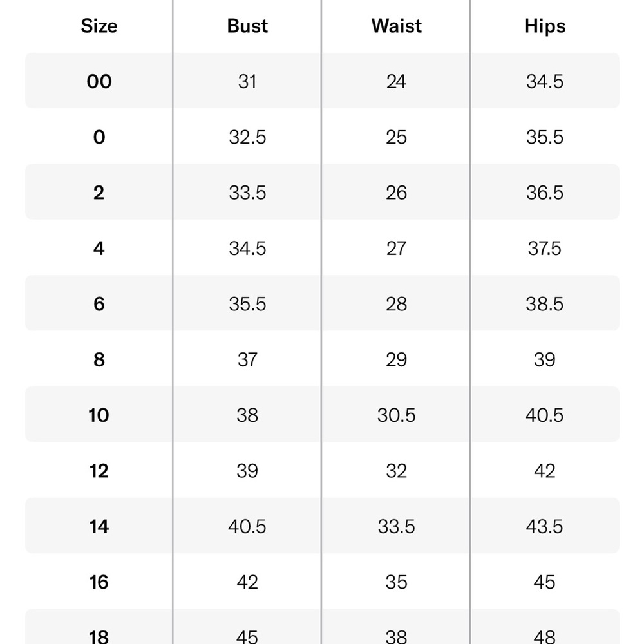Click waist value 30.5 for size 10
The height and width of the screenshot is (644, 644).
(396, 415)
